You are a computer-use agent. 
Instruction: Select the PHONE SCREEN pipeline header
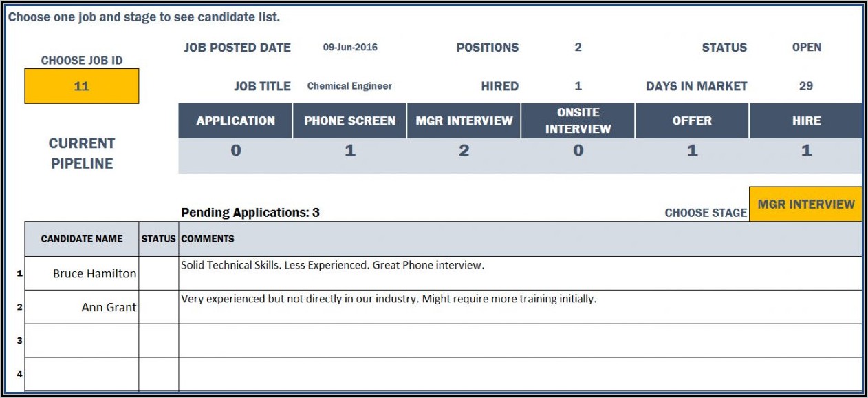[x=349, y=121]
